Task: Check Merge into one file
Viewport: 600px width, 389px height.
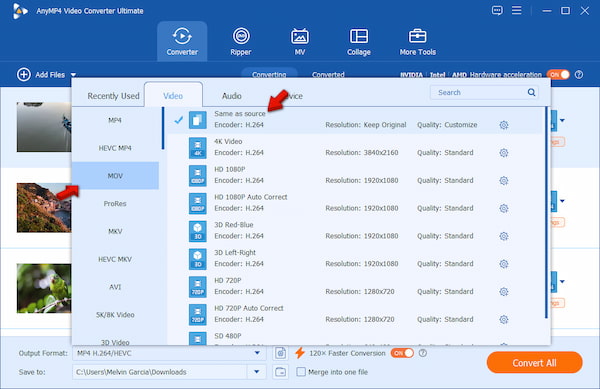Action: 301,372
